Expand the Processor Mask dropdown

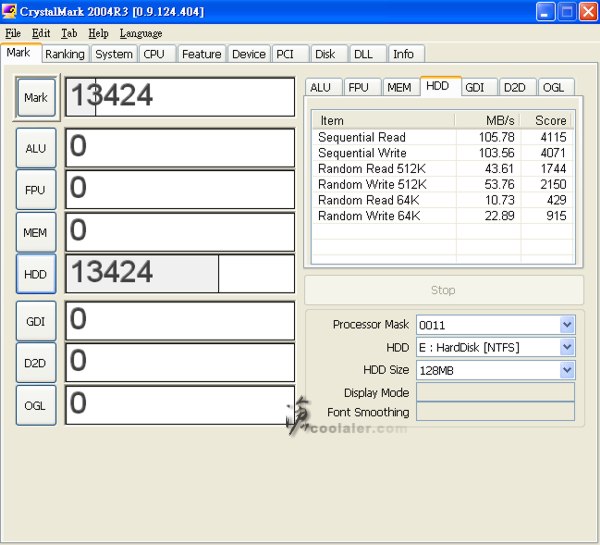pos(567,325)
